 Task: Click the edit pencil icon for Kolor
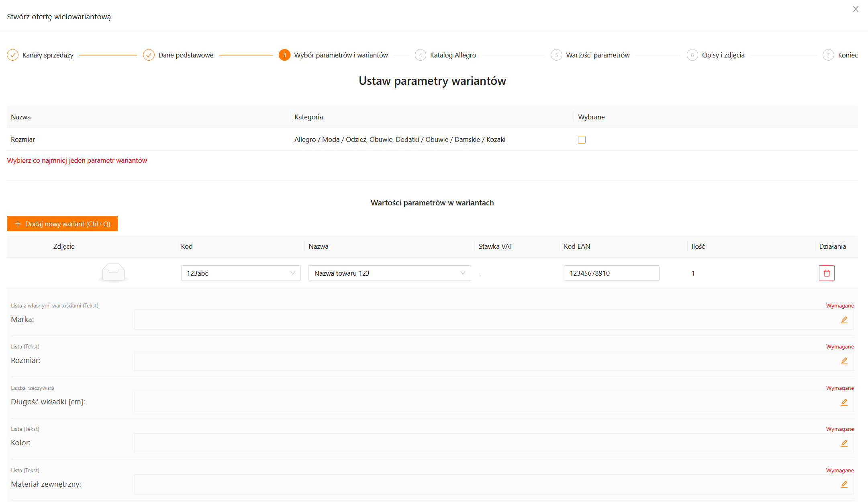pyautogui.click(x=844, y=443)
